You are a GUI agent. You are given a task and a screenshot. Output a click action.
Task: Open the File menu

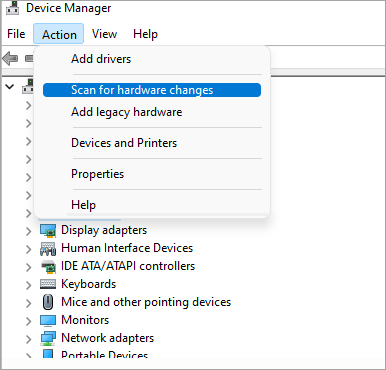pyautogui.click(x=16, y=34)
